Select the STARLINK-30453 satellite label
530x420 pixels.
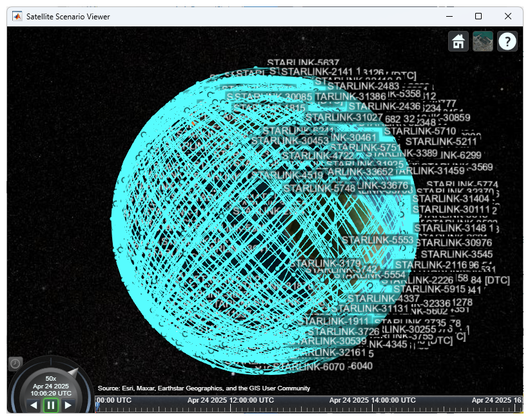(290, 140)
